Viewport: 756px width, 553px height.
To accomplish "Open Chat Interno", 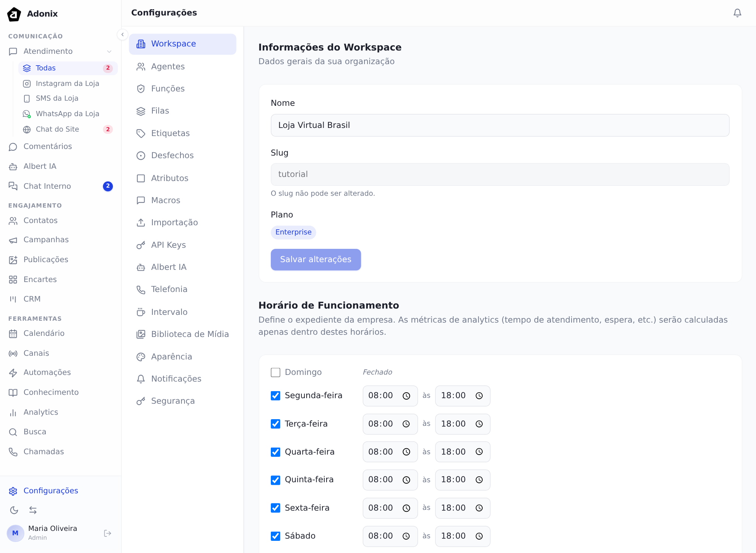I will point(61,187).
